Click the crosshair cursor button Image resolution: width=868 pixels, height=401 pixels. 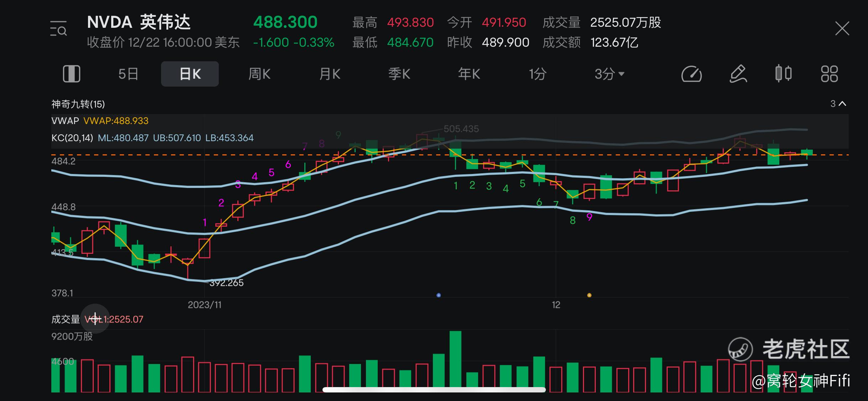click(95, 319)
